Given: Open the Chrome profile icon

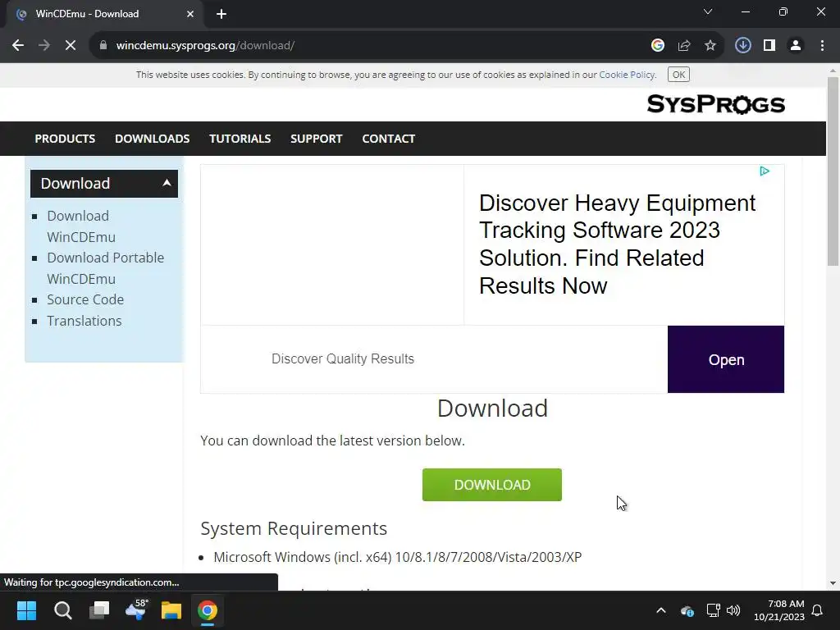Looking at the screenshot, I should click(796, 46).
